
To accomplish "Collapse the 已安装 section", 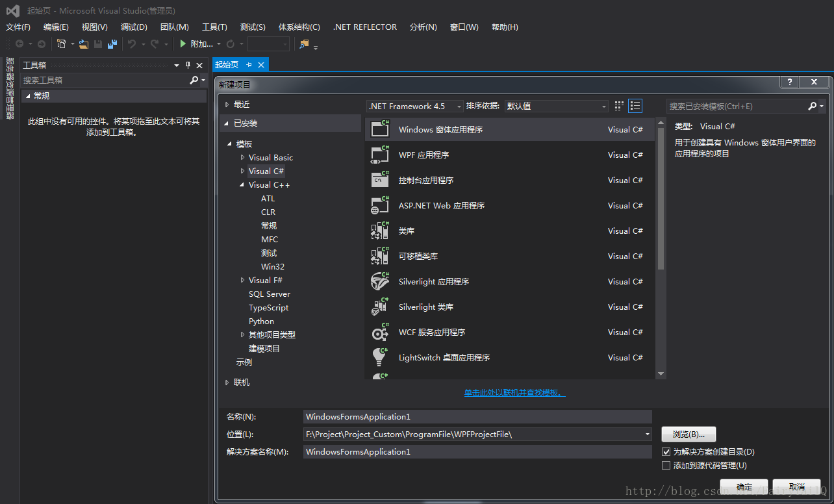I will click(227, 123).
